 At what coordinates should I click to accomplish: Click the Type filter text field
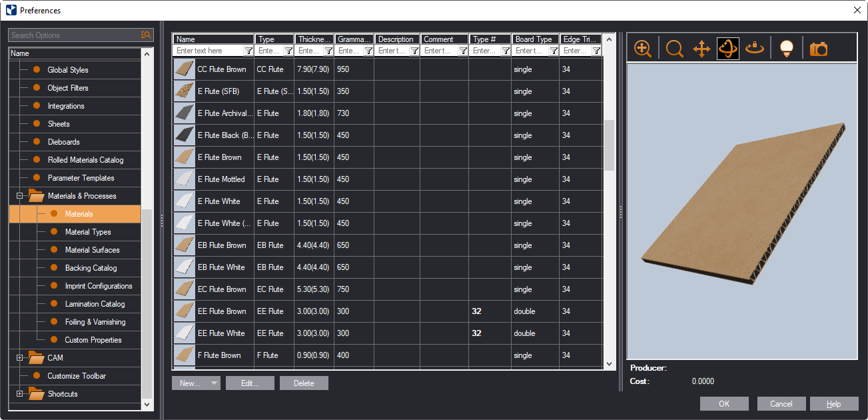coord(269,51)
